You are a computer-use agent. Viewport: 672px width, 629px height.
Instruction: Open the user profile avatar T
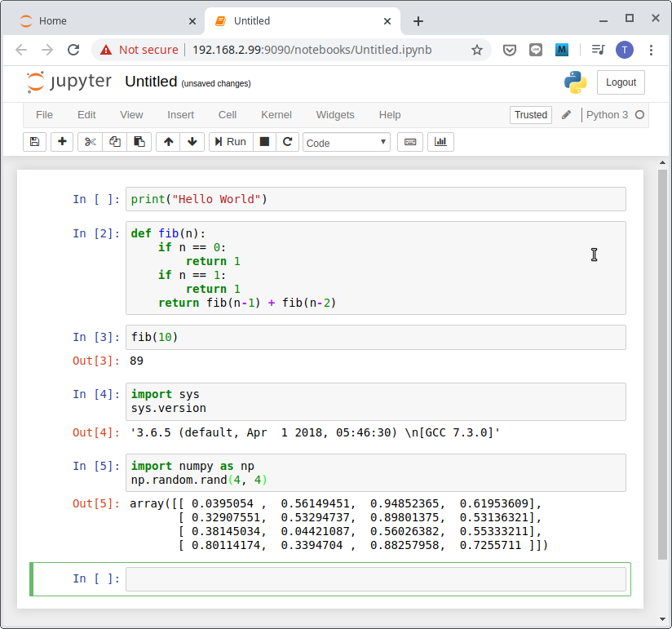(x=625, y=50)
